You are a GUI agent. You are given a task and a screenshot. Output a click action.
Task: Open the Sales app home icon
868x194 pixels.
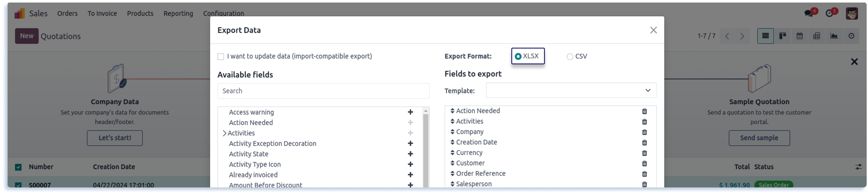click(20, 14)
